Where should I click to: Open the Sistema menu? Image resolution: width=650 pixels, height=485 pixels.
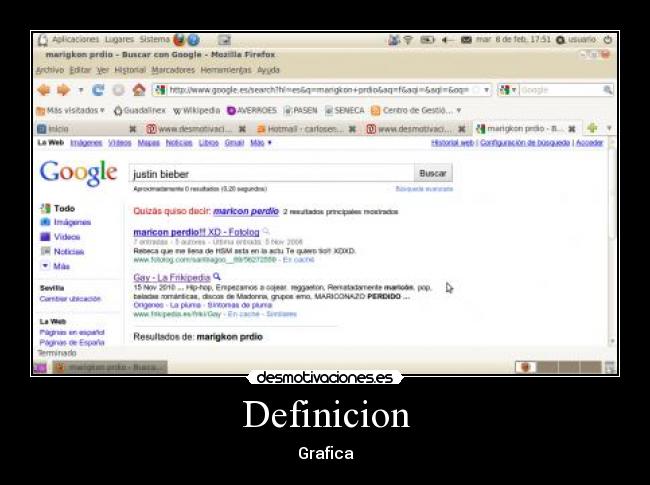click(154, 39)
